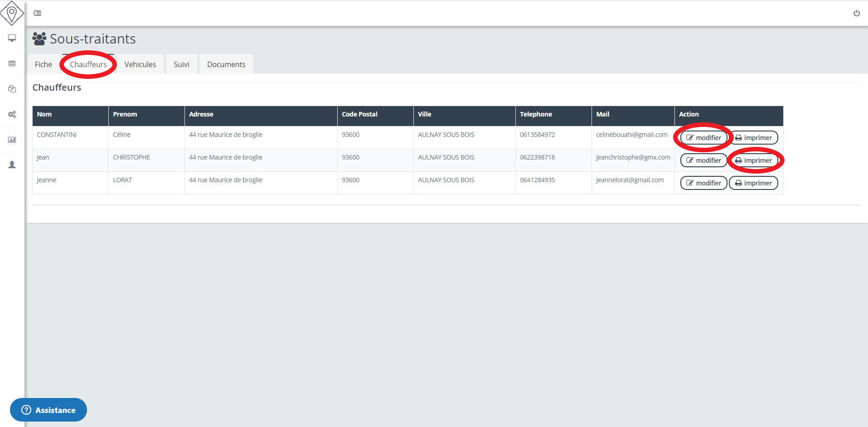This screenshot has width=868, height=427.
Task: Open the Assistance help button
Action: pyautogui.click(x=48, y=410)
